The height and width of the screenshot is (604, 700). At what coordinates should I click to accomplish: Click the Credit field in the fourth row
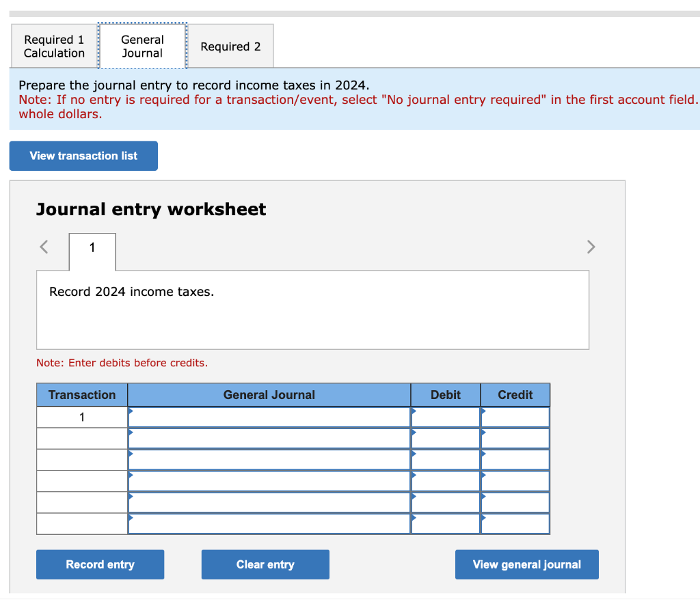click(x=515, y=481)
